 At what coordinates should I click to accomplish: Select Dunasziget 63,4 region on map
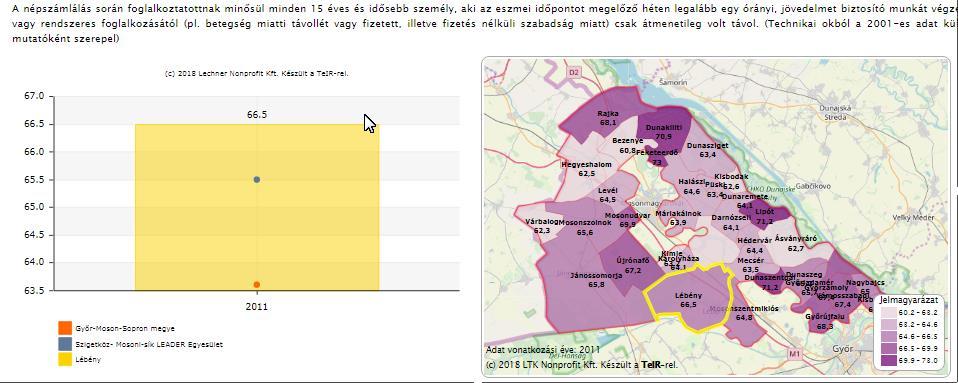(x=708, y=150)
